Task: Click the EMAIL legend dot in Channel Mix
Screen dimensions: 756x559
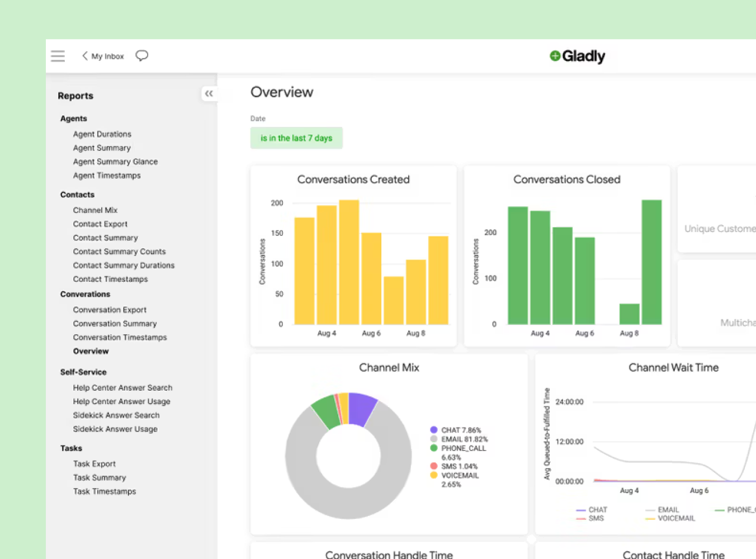Action: click(x=433, y=439)
